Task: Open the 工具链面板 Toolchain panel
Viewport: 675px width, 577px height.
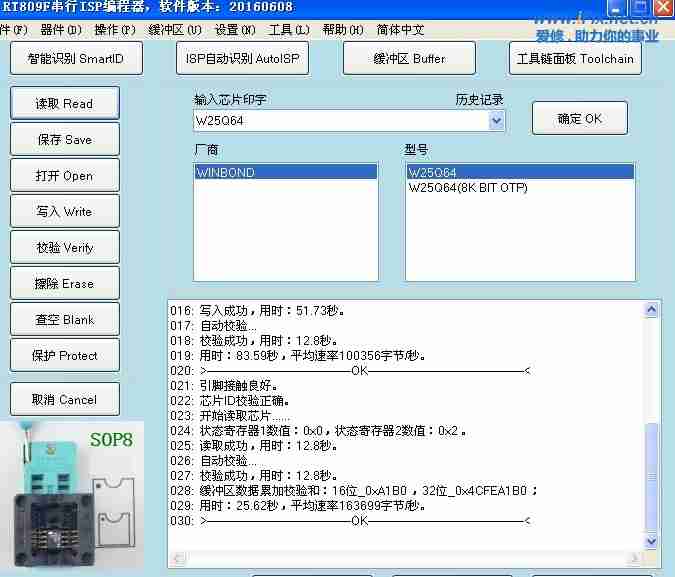Action: pos(575,58)
